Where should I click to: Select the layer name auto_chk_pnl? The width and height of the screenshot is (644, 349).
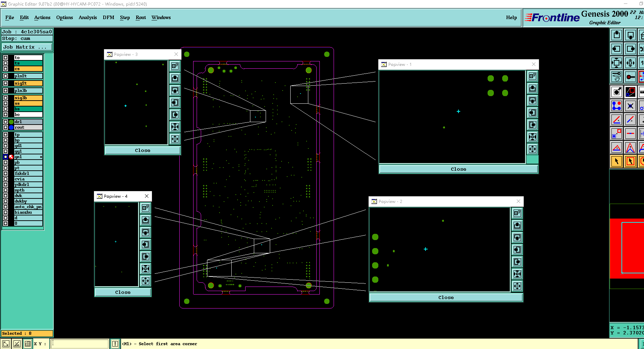click(x=28, y=207)
